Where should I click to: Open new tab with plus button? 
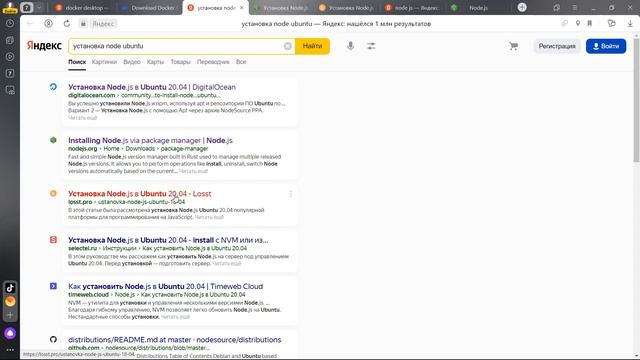point(522,7)
